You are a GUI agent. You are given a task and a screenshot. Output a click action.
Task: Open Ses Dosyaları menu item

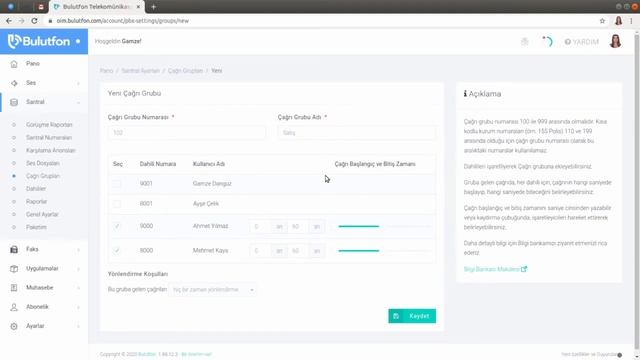point(43,163)
